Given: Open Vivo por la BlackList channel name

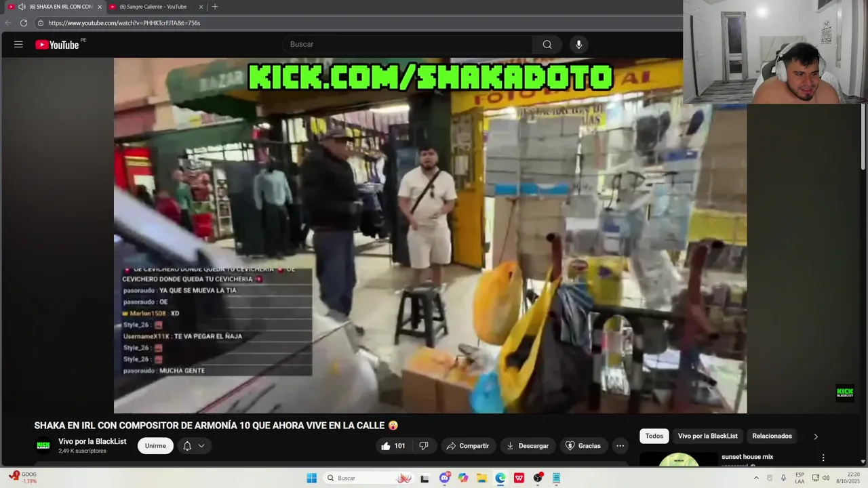Looking at the screenshot, I should click(92, 441).
